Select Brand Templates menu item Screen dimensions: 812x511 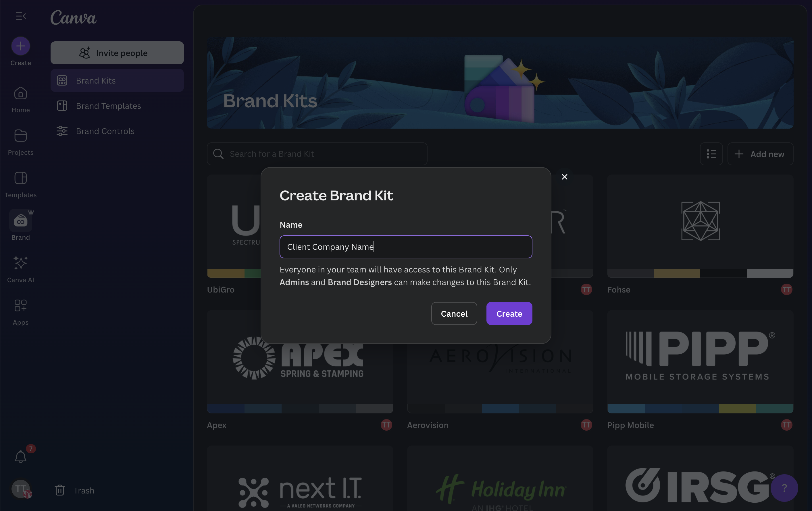117,106
